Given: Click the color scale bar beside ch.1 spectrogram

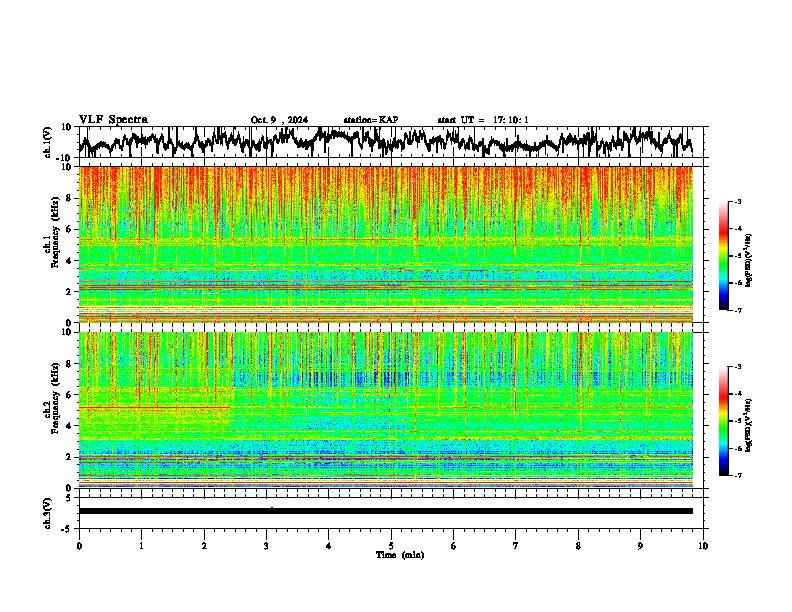Looking at the screenshot, I should click(x=724, y=256).
